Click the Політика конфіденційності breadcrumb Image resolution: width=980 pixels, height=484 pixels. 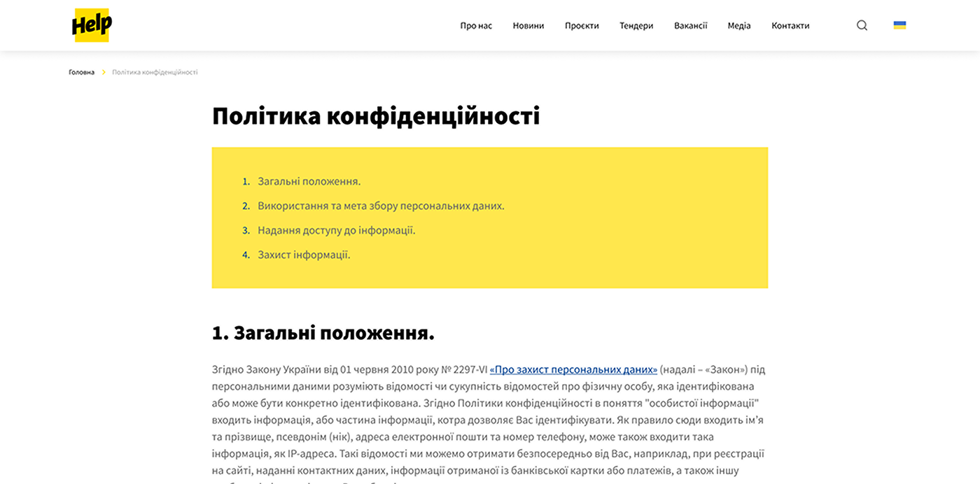point(155,72)
